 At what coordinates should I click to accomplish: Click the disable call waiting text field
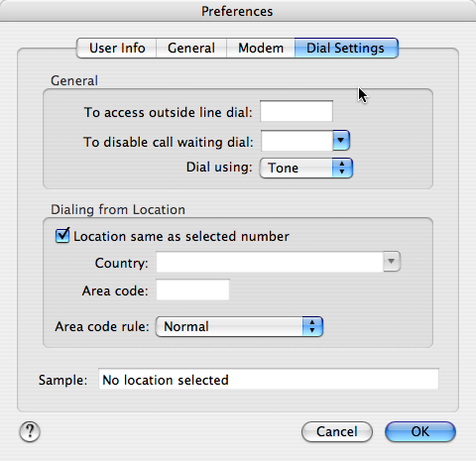click(x=297, y=141)
